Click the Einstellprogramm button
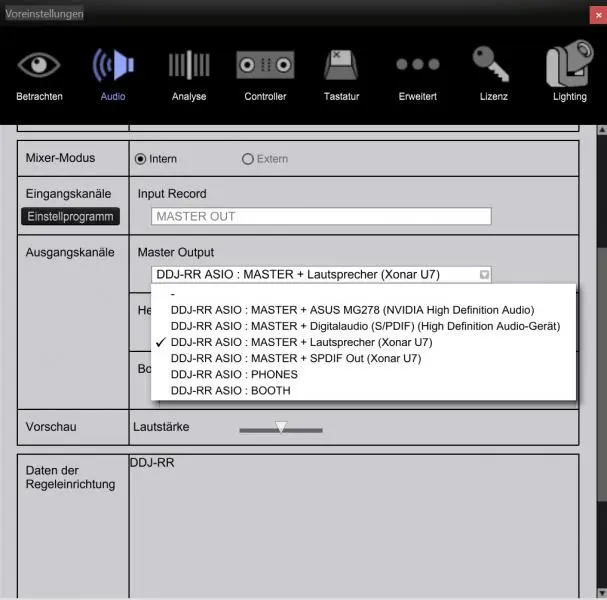Viewport: 607px width, 600px height. 70,217
